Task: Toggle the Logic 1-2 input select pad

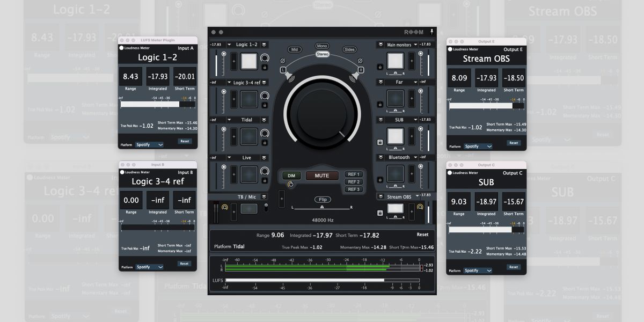Action: (x=249, y=61)
